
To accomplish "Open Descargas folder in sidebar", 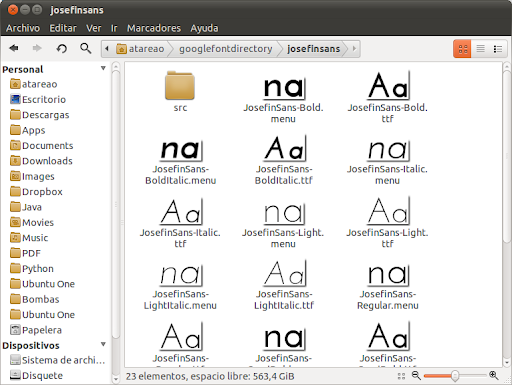I will pos(39,115).
